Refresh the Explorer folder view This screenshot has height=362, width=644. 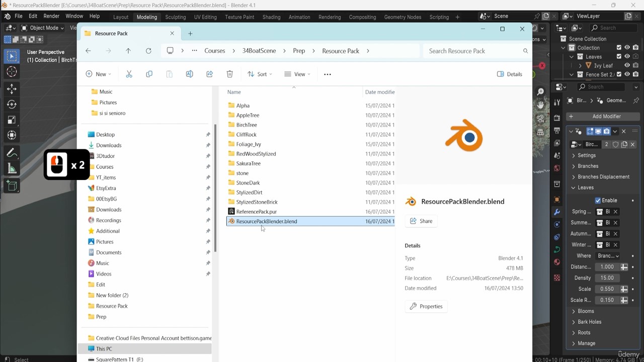(148, 51)
